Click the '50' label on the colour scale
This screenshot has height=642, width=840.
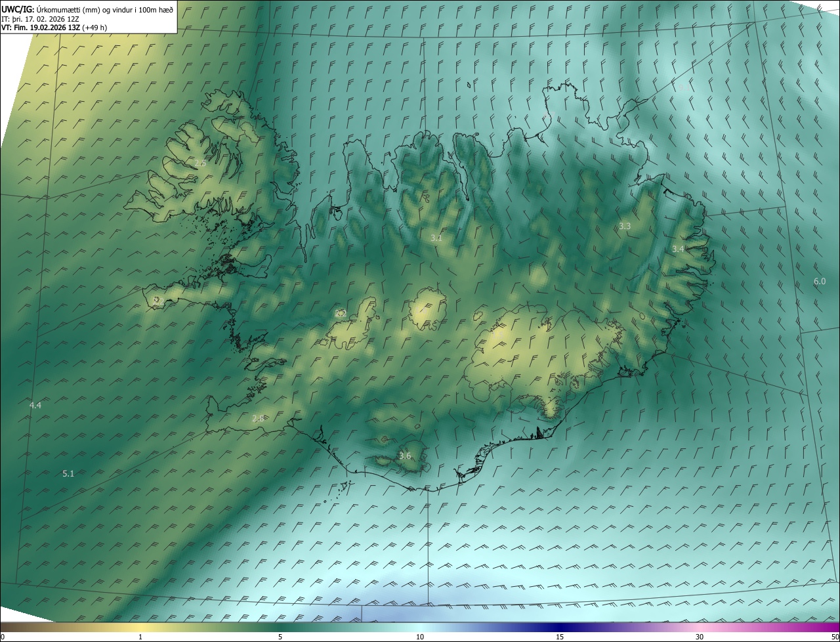835,637
